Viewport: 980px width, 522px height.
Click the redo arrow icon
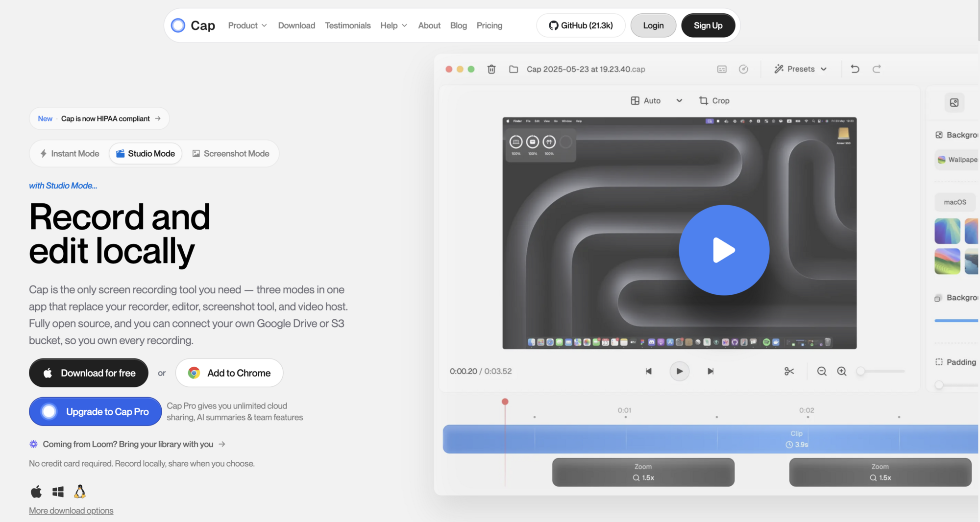coord(877,69)
